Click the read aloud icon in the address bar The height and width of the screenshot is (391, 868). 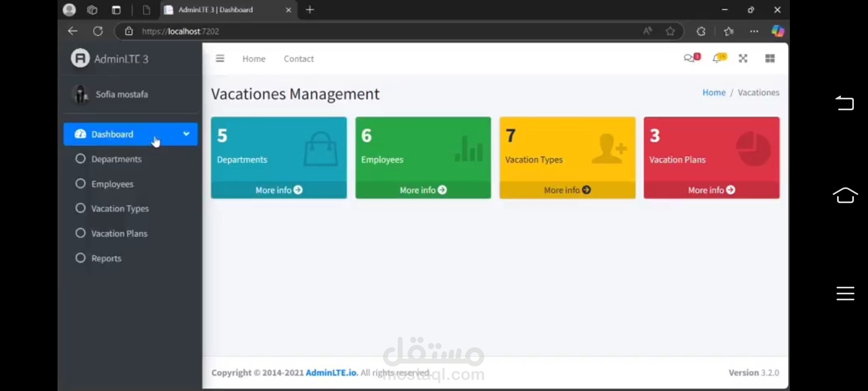[x=647, y=31]
